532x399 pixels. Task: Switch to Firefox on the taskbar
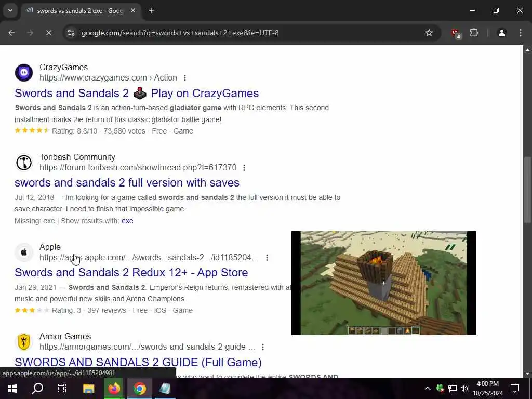coord(114,389)
